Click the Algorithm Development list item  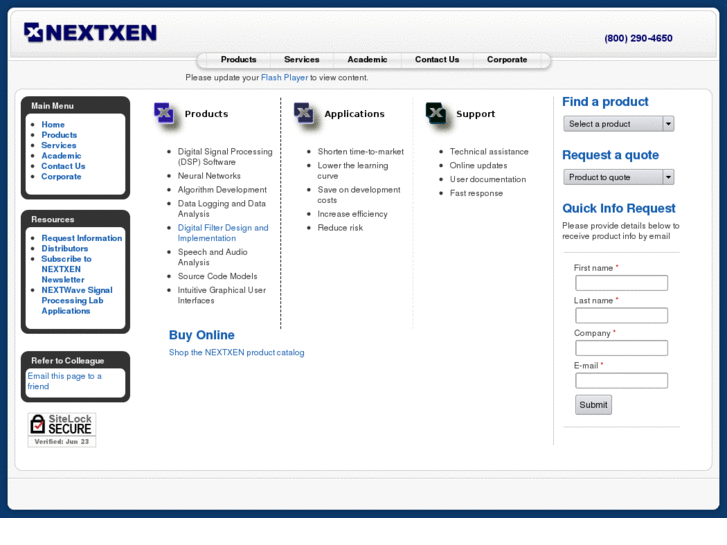222,190
